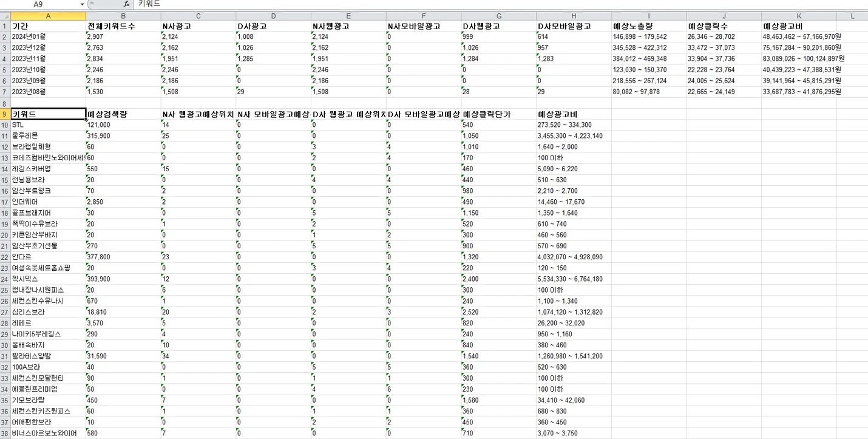This screenshot has width=868, height=439.
Task: Select the D사모바일광고 header cell
Action: click(x=574, y=26)
